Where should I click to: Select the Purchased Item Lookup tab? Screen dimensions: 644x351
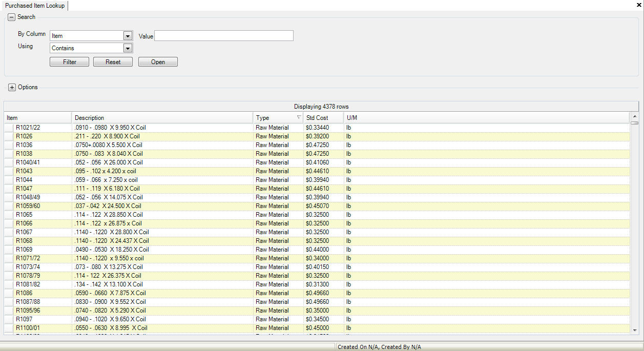[x=34, y=5]
